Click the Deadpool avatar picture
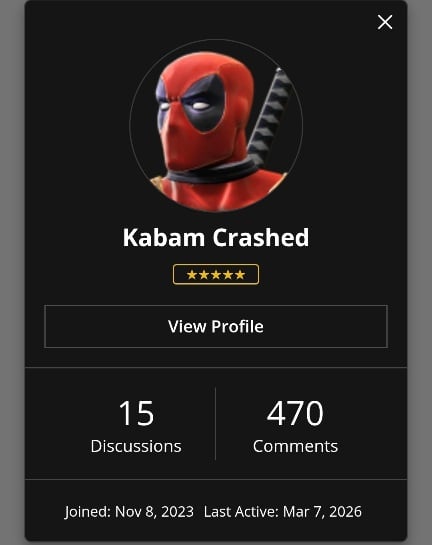This screenshot has width=432, height=545. (x=216, y=126)
